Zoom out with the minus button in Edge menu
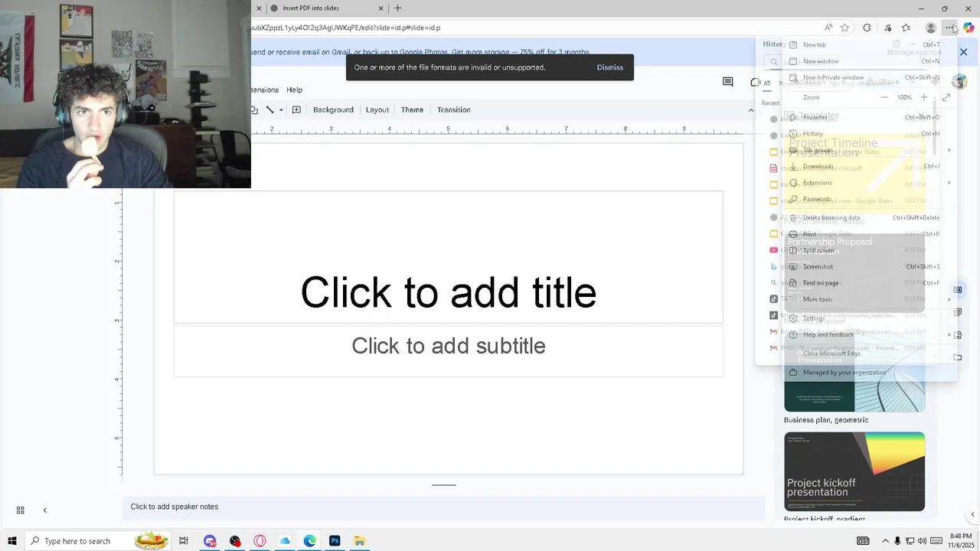The height and width of the screenshot is (551, 980). coord(884,97)
